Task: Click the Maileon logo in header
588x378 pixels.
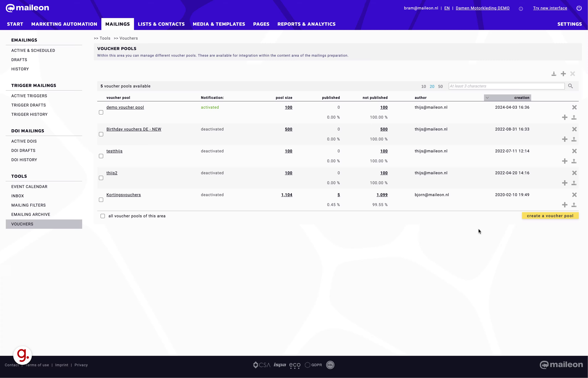Action: click(x=27, y=8)
